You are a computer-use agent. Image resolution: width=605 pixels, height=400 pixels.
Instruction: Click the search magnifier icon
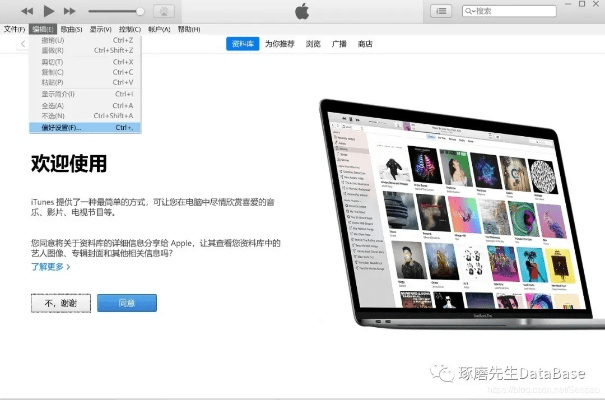(471, 11)
